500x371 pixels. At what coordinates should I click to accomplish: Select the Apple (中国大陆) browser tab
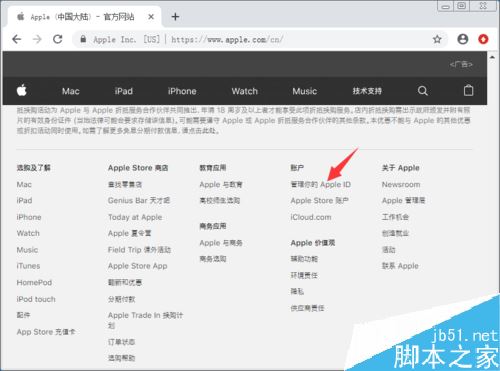coord(83,17)
